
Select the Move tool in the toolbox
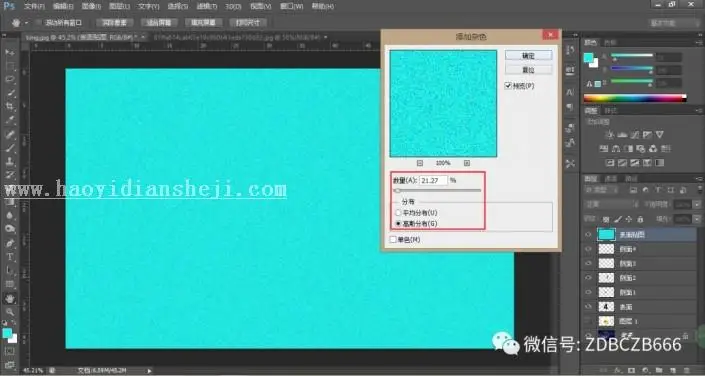pos(9,53)
